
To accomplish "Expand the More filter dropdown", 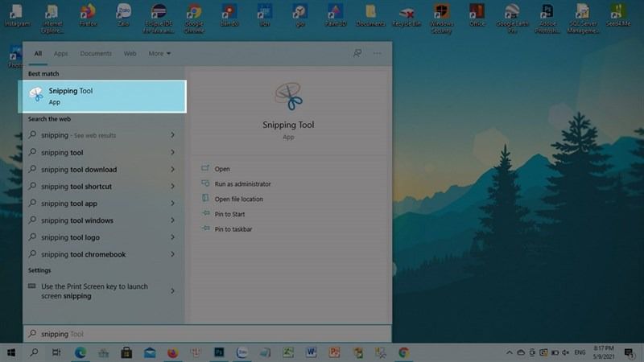I will 159,53.
